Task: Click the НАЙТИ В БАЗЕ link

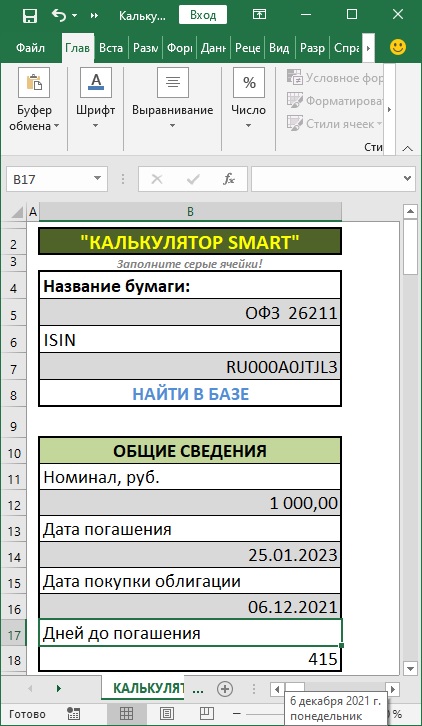Action: [191, 394]
